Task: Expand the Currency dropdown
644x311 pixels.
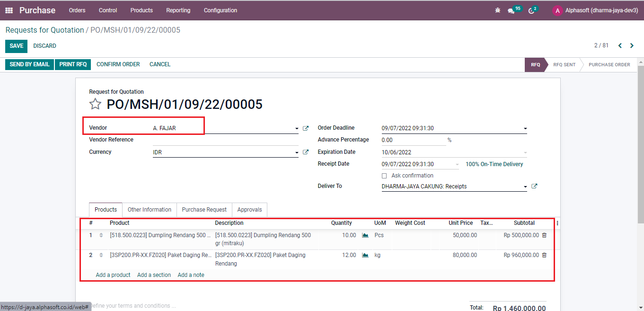Action: (x=297, y=152)
